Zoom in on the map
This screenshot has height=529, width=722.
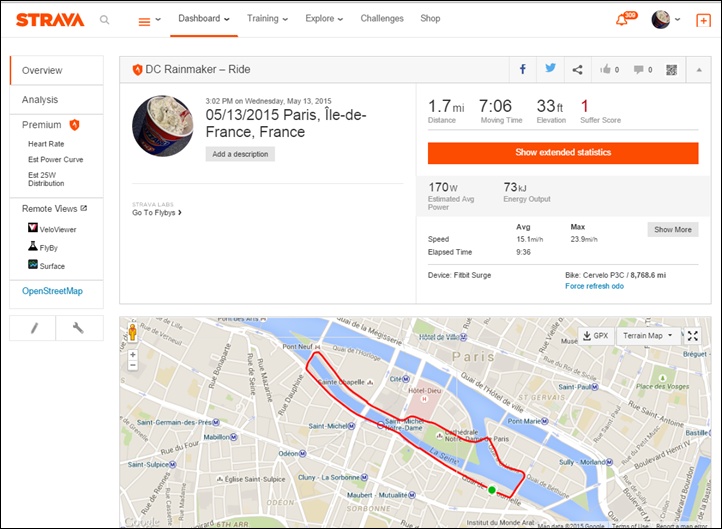pos(133,355)
